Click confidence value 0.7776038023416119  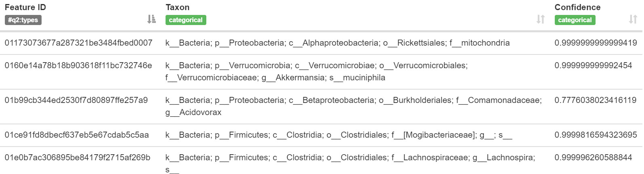coord(596,100)
